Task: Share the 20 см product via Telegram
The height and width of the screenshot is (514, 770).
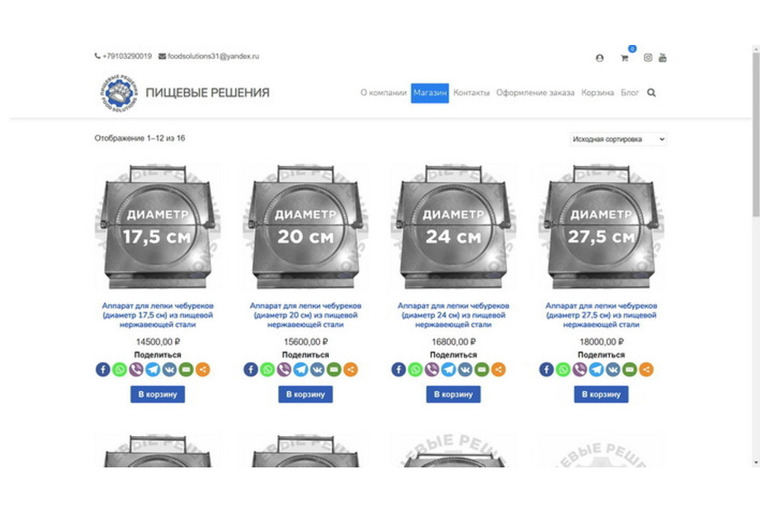Action: point(301,369)
